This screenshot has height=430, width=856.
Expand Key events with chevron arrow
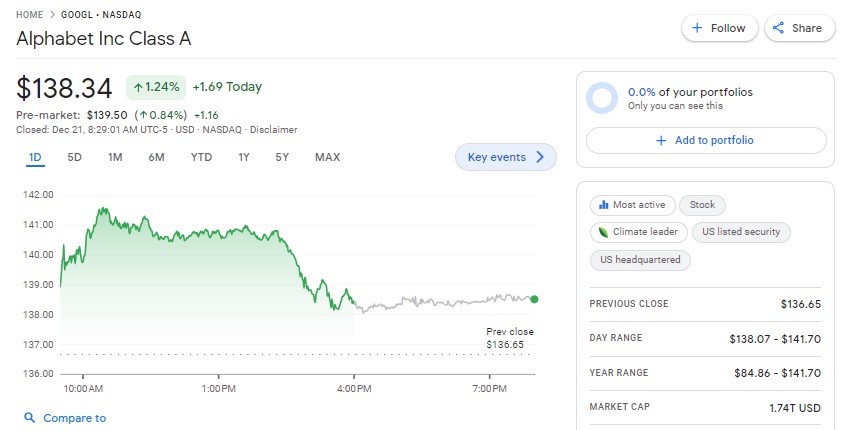click(x=540, y=157)
